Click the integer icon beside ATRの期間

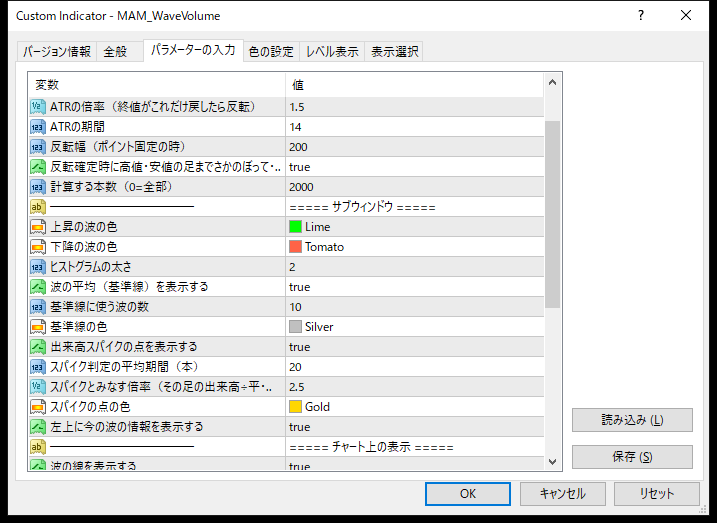pyautogui.click(x=38, y=127)
